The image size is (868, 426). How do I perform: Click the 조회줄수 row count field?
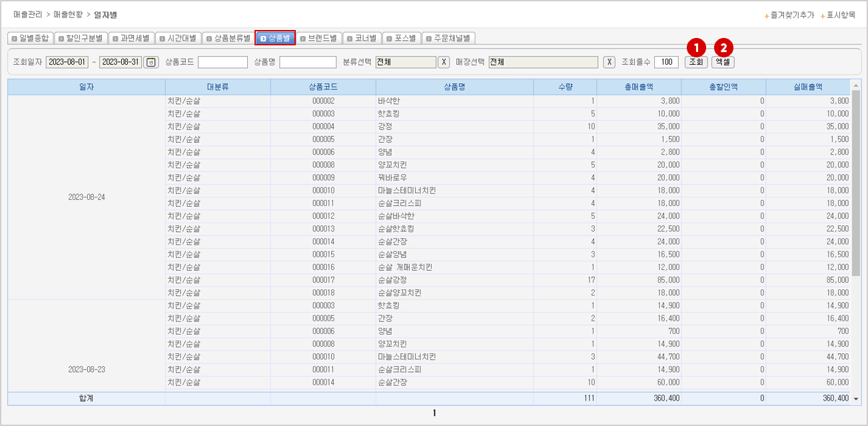pyautogui.click(x=665, y=62)
